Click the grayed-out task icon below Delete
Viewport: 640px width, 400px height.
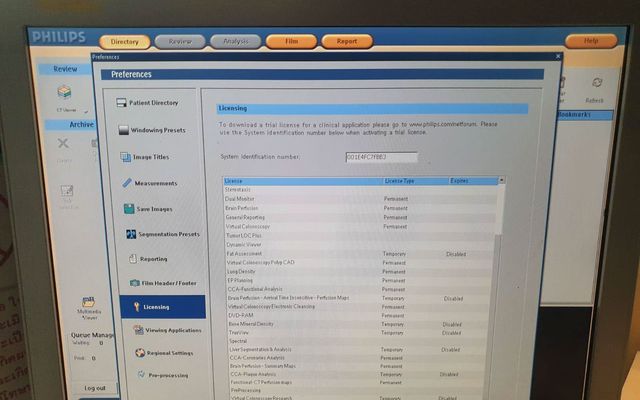67,191
